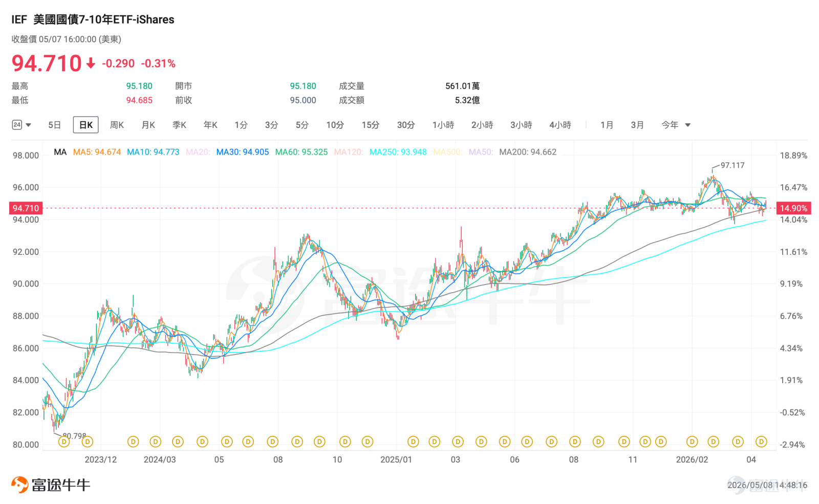Open the MA indicator label settings
This screenshot has height=504, width=819.
tap(60, 152)
